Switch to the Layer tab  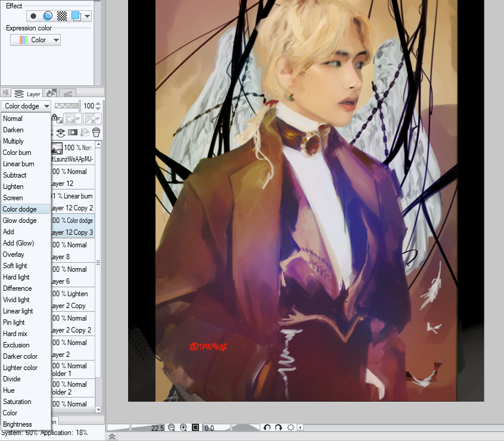27,94
